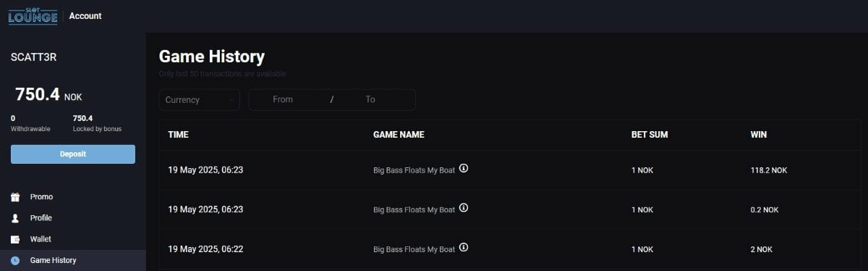Click the Wallet icon in sidebar
868x271 pixels.
tap(15, 239)
